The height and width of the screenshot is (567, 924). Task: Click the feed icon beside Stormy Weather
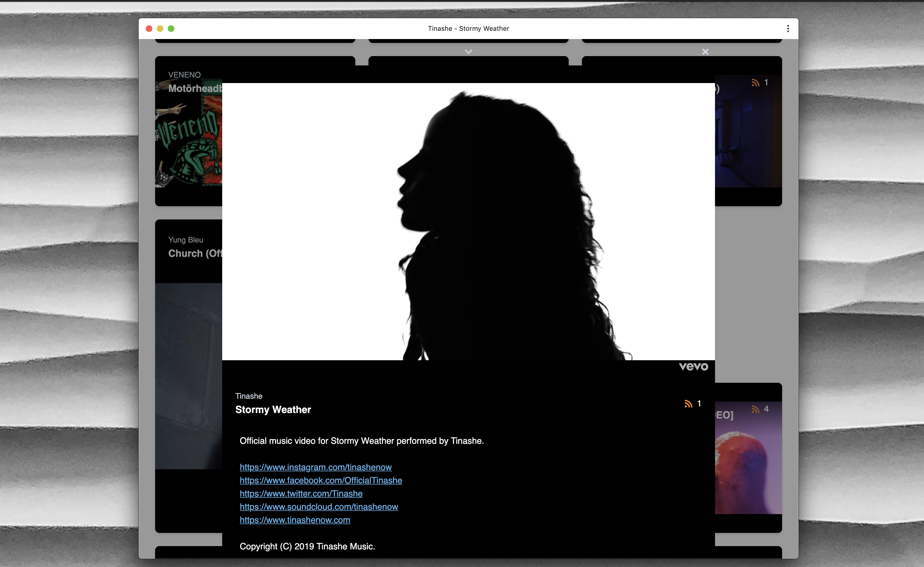coord(688,403)
